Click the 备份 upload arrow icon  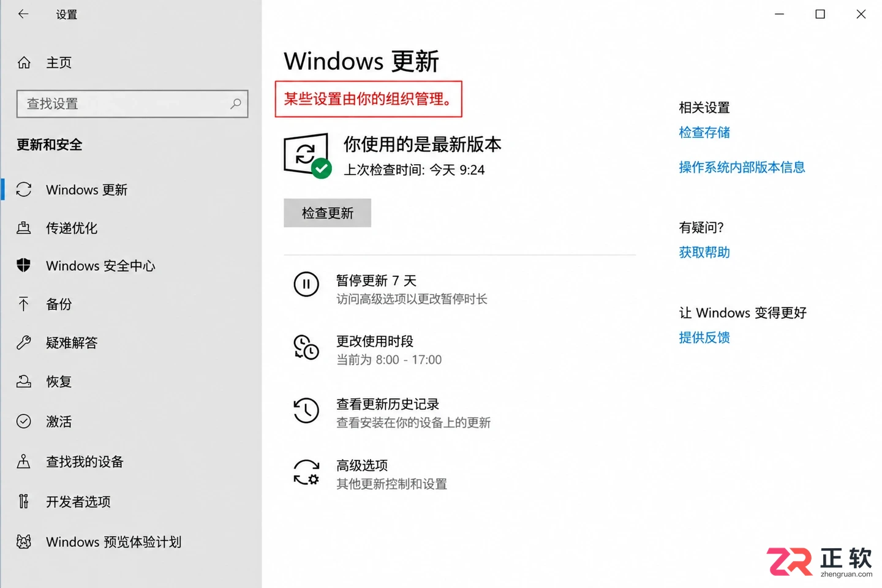tap(24, 304)
